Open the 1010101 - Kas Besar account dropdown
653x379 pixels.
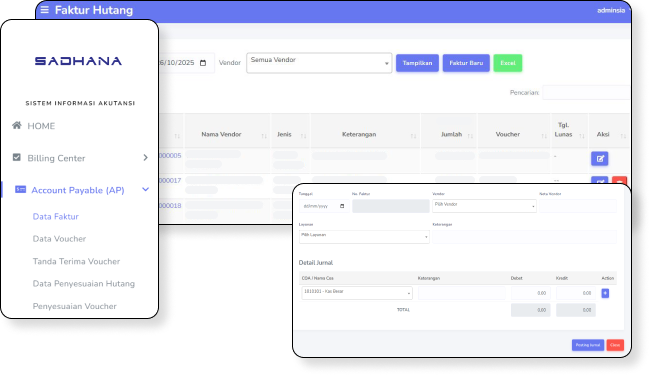pyautogui.click(x=357, y=293)
